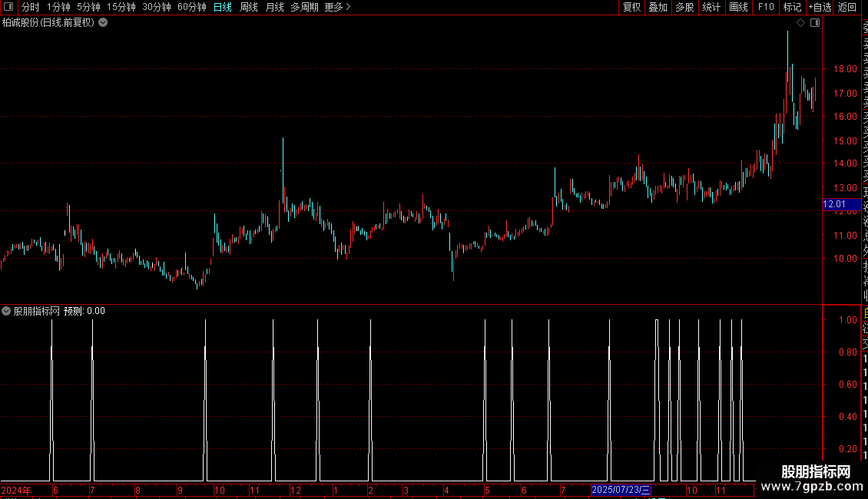Click the 1.00 indicator axis label
The image size is (868, 499).
coord(847,320)
